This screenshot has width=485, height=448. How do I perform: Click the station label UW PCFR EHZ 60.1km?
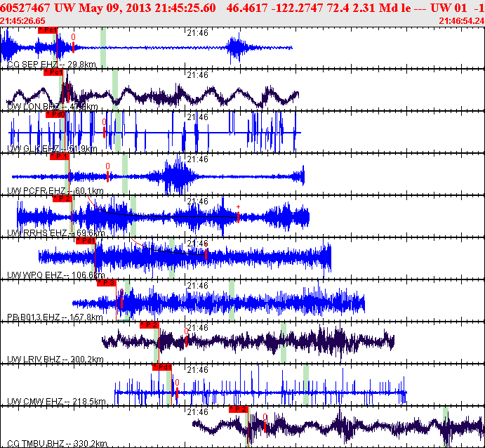[x=55, y=191]
